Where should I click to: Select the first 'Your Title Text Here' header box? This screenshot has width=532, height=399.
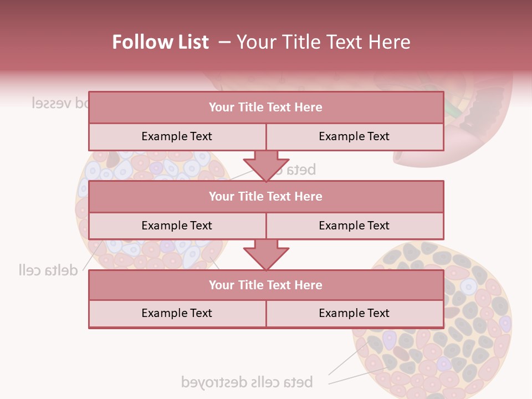pyautogui.click(x=266, y=108)
